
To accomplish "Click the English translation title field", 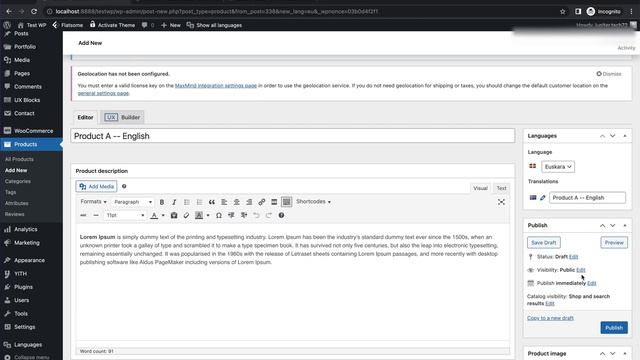I will click(x=587, y=198).
